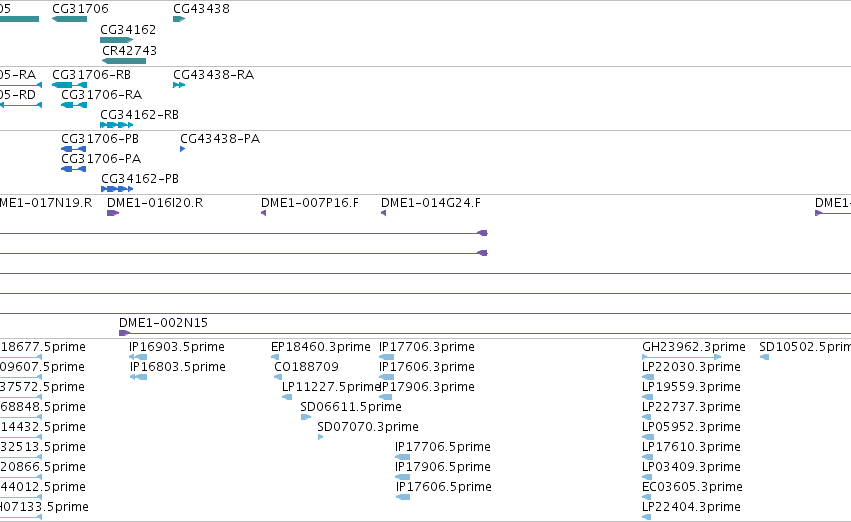
Task: Click the CG43438 gene feature
Action: tap(179, 19)
